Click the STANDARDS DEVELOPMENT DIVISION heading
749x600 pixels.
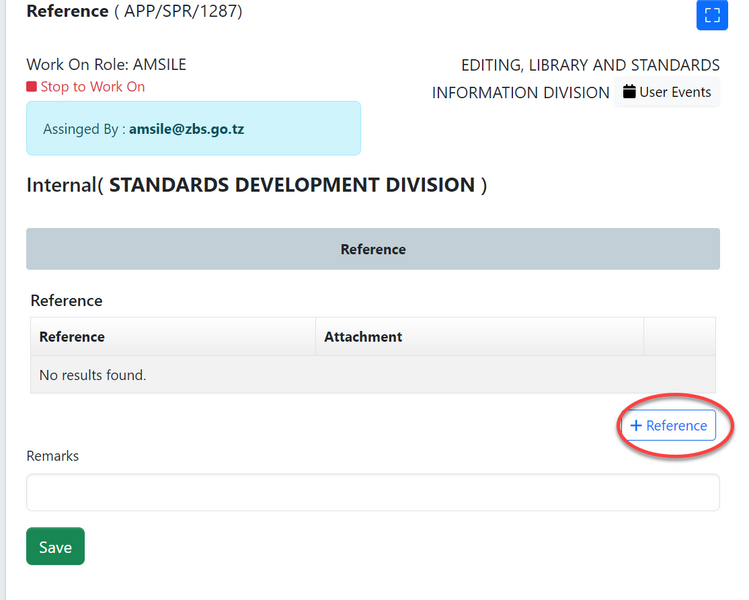click(292, 185)
